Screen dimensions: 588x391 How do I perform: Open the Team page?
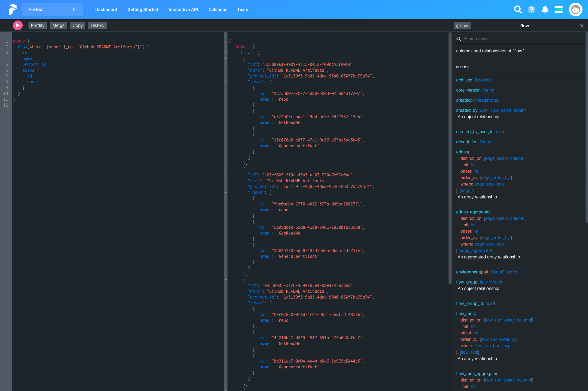coord(243,9)
